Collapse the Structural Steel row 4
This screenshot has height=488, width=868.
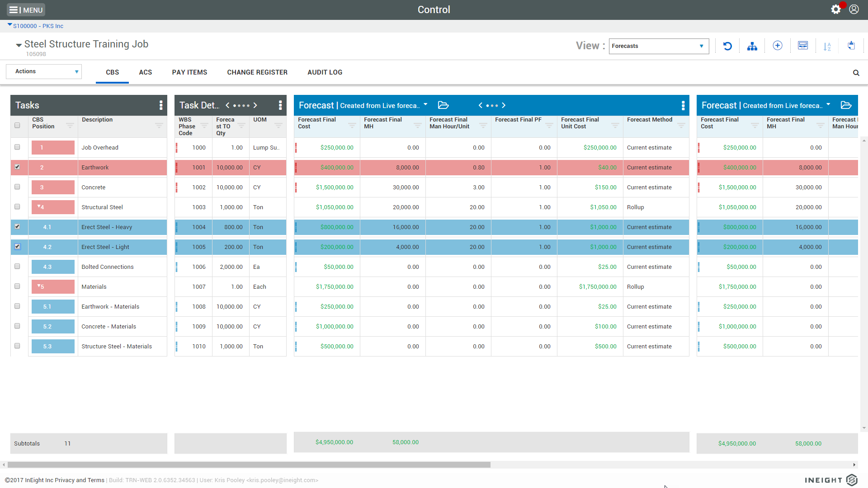39,206
